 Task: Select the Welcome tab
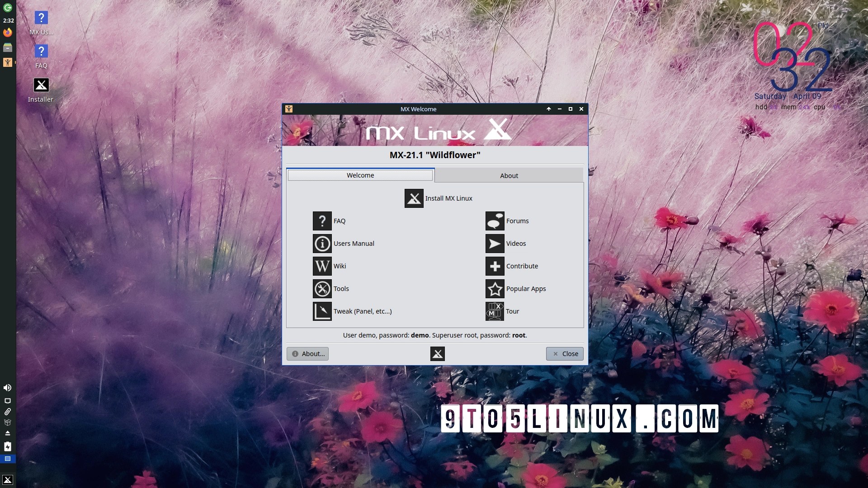[360, 175]
